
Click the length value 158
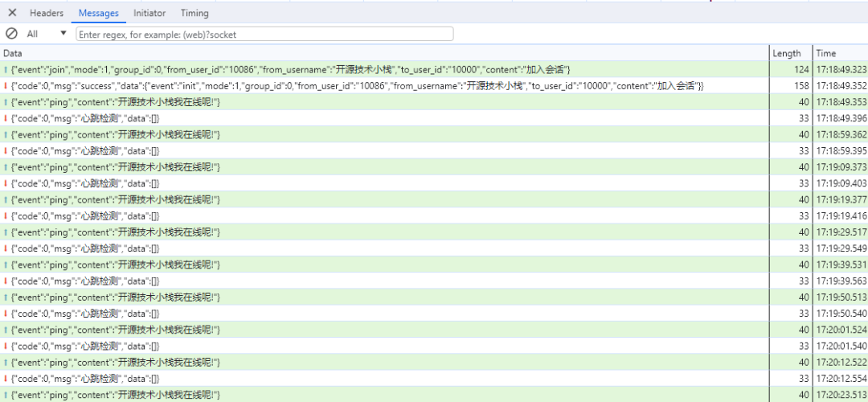coord(800,86)
